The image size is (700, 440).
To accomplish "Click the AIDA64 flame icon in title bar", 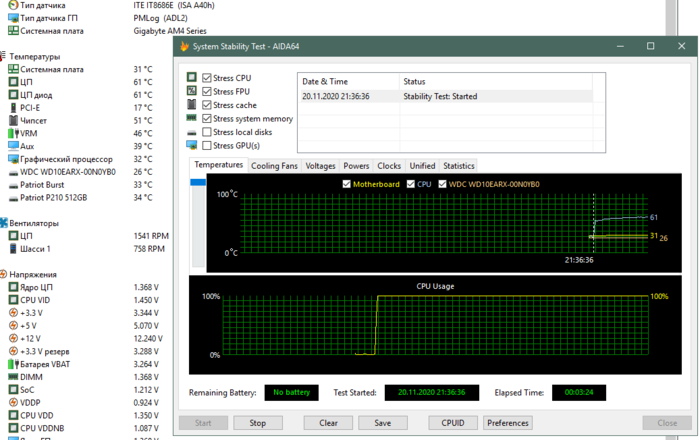I will [x=184, y=46].
